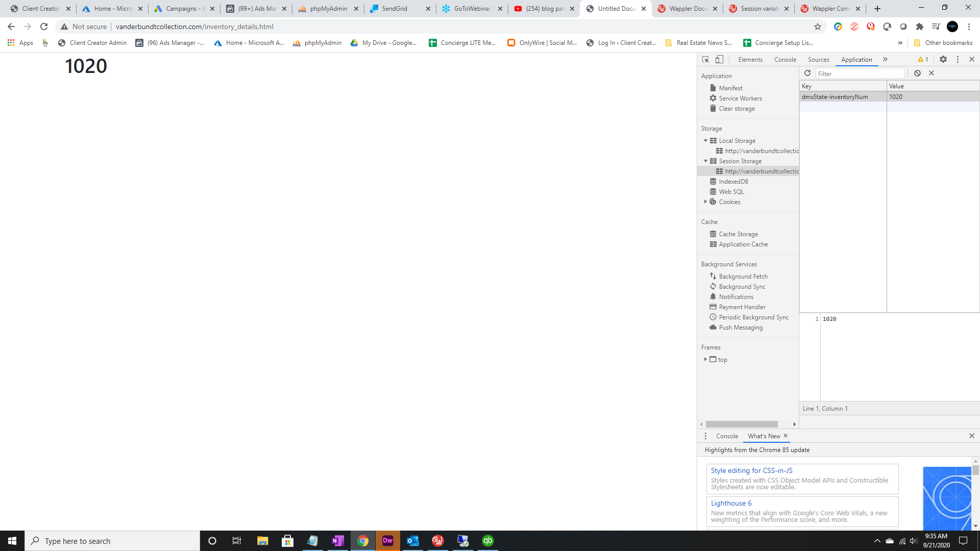Click the storage Filter input field
Image resolution: width=980 pixels, height=551 pixels.
[x=860, y=73]
